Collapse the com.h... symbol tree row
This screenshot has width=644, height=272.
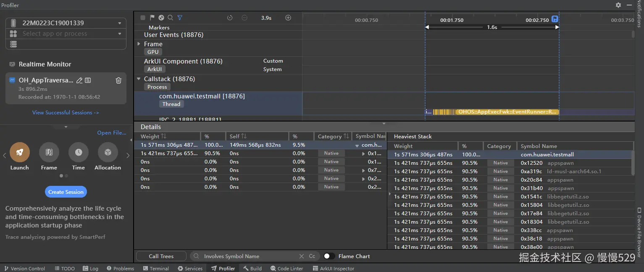click(357, 145)
